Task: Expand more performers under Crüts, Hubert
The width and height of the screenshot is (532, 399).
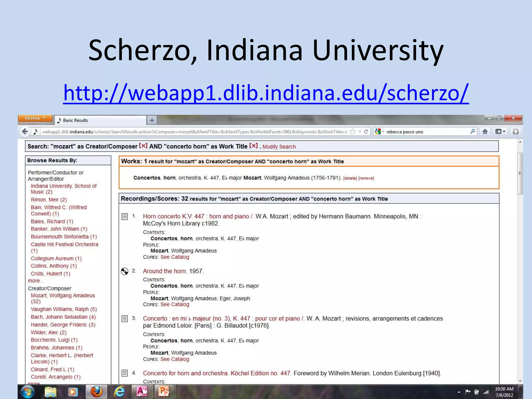Action: click(36, 281)
